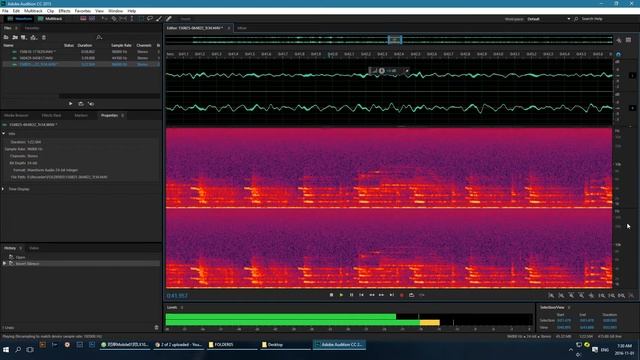
Task: Select the Lasso Selection tool
Action: click(x=150, y=19)
